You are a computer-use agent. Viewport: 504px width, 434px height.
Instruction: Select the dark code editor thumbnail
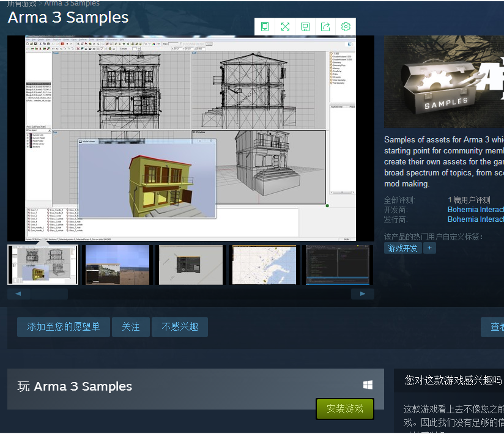pyautogui.click(x=338, y=265)
